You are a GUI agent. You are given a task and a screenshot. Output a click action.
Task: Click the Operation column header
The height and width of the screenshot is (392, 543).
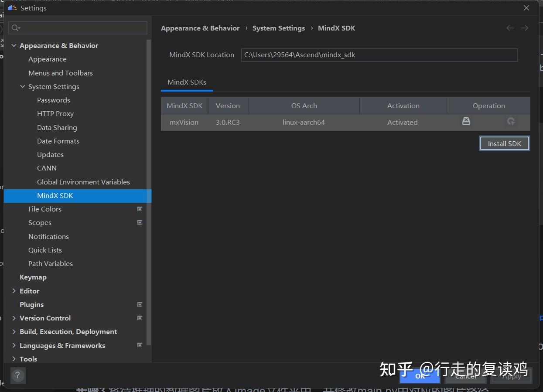[489, 106]
